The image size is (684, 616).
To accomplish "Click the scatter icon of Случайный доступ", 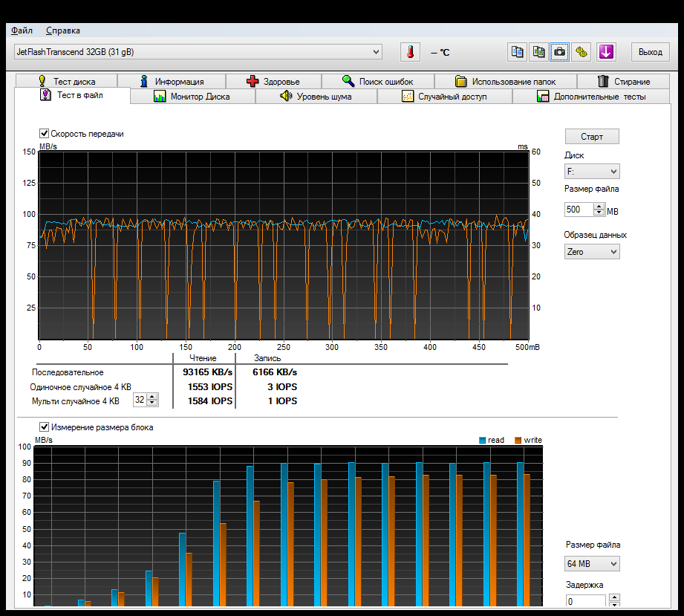I will pos(408,96).
